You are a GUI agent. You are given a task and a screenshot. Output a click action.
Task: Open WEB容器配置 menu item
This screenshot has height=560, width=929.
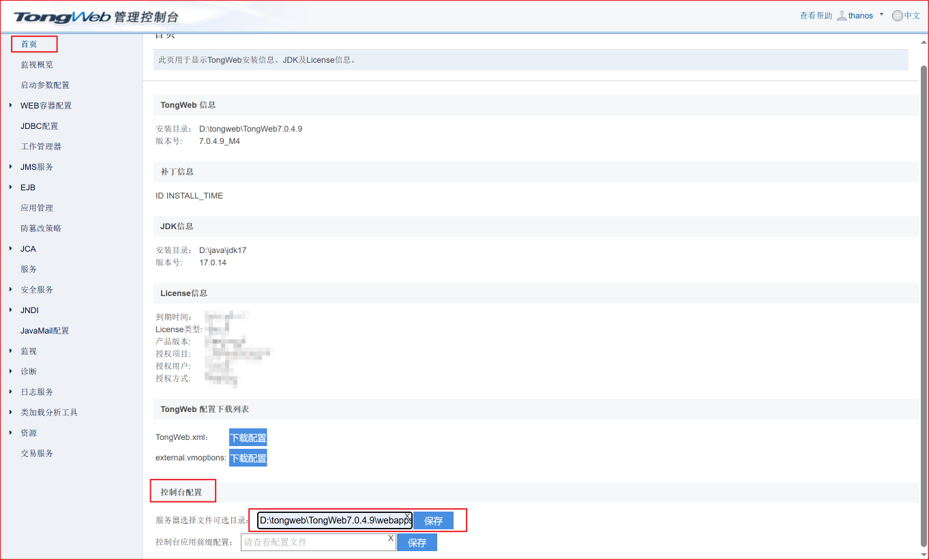coord(46,106)
